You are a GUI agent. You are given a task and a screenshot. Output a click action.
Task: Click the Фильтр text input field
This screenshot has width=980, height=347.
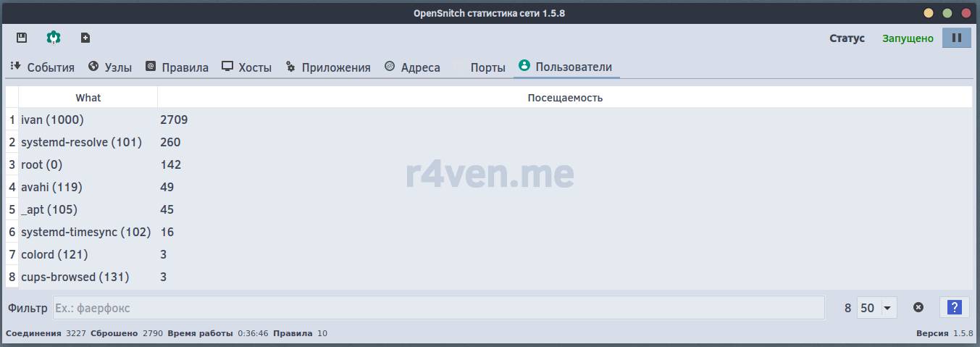click(x=438, y=308)
